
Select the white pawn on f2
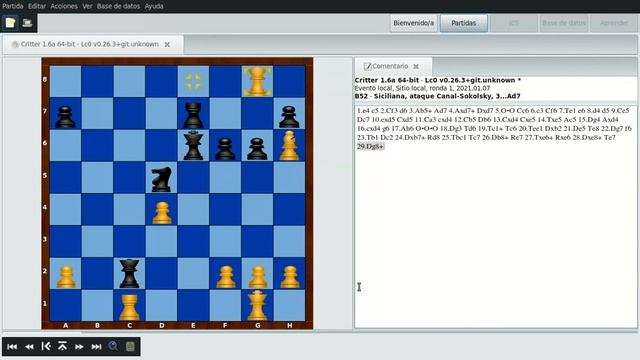point(225,277)
